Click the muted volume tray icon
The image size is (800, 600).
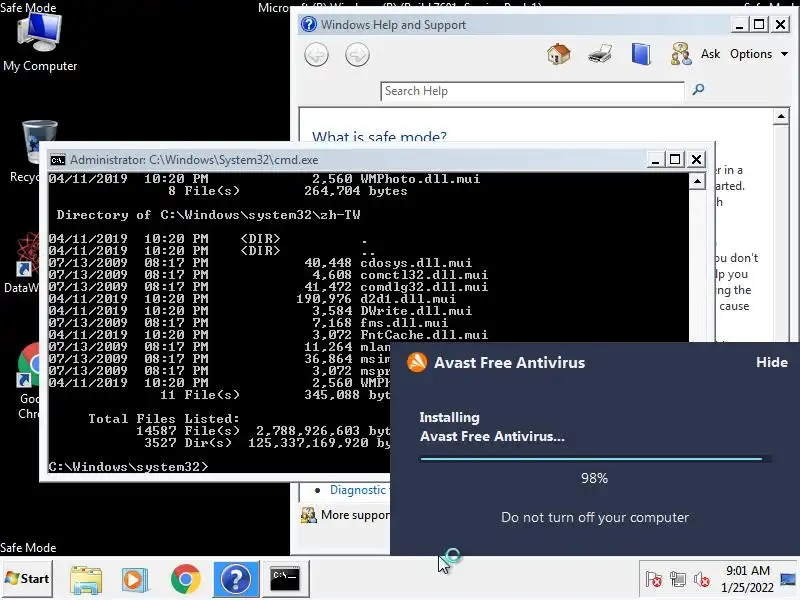[x=702, y=580]
